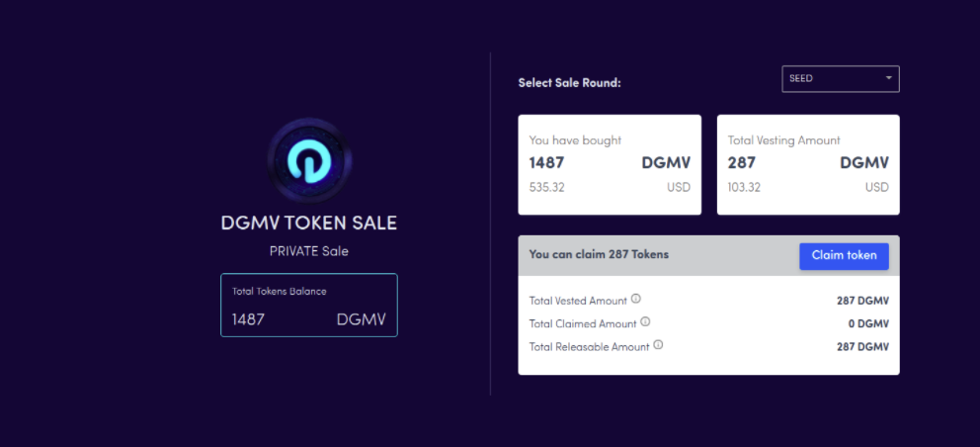Image resolution: width=980 pixels, height=447 pixels.
Task: Select the Total Tokens Balance box
Action: (309, 305)
